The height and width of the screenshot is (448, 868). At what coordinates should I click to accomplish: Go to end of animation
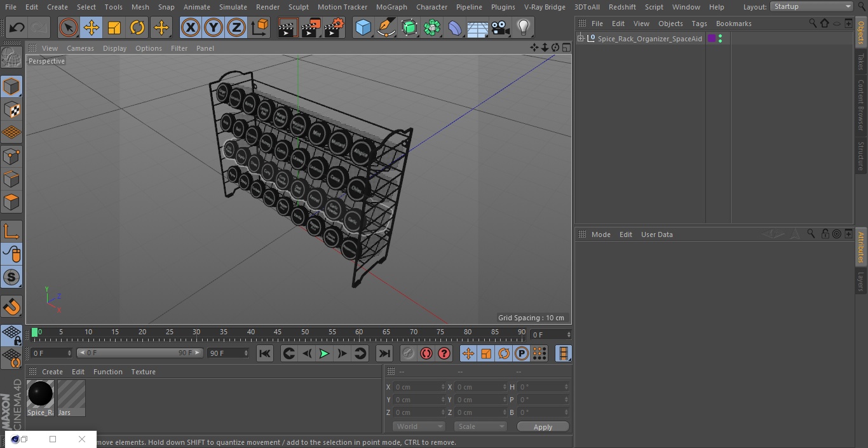384,353
